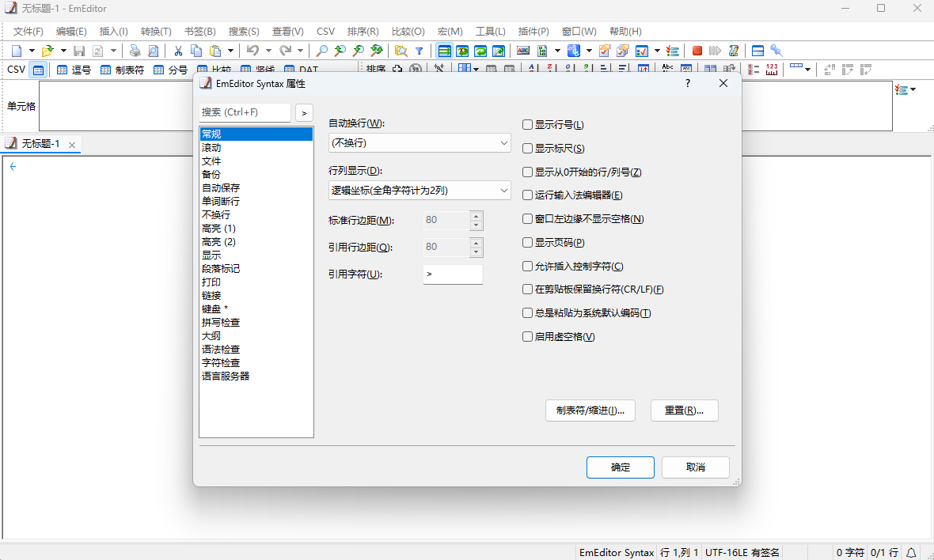This screenshot has height=560, width=934.
Task: Click the red record macro icon
Action: tap(697, 51)
